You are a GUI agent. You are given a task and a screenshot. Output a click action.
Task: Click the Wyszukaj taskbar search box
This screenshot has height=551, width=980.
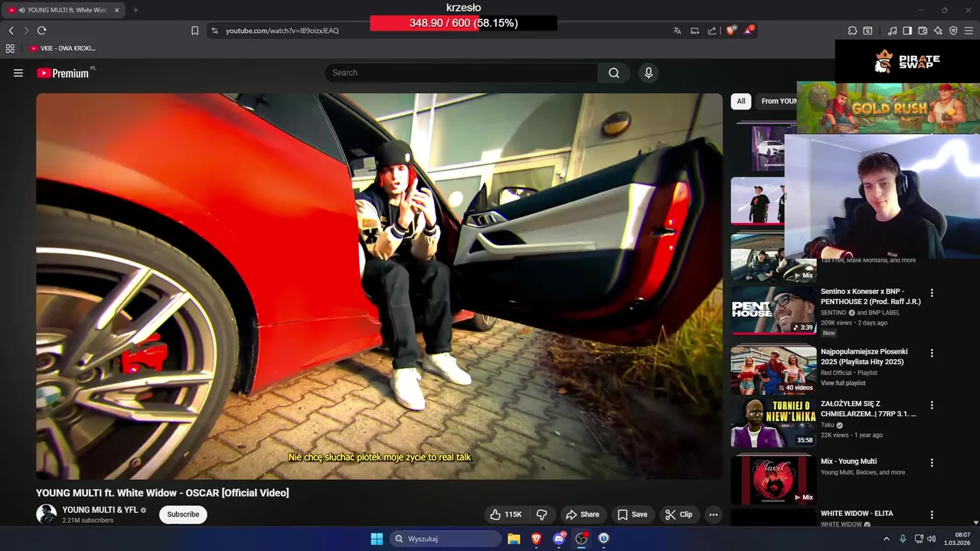point(446,539)
